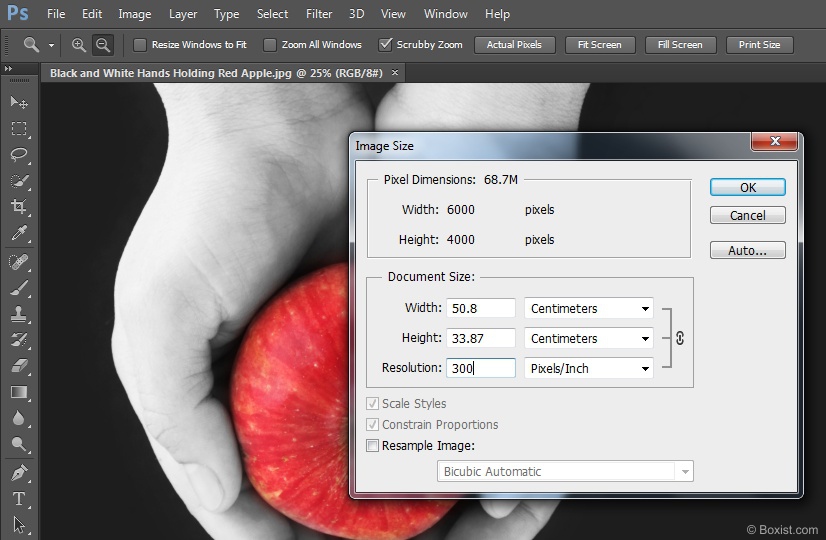Click the Fit Screen button
Image resolution: width=826 pixels, height=540 pixels.
point(600,45)
